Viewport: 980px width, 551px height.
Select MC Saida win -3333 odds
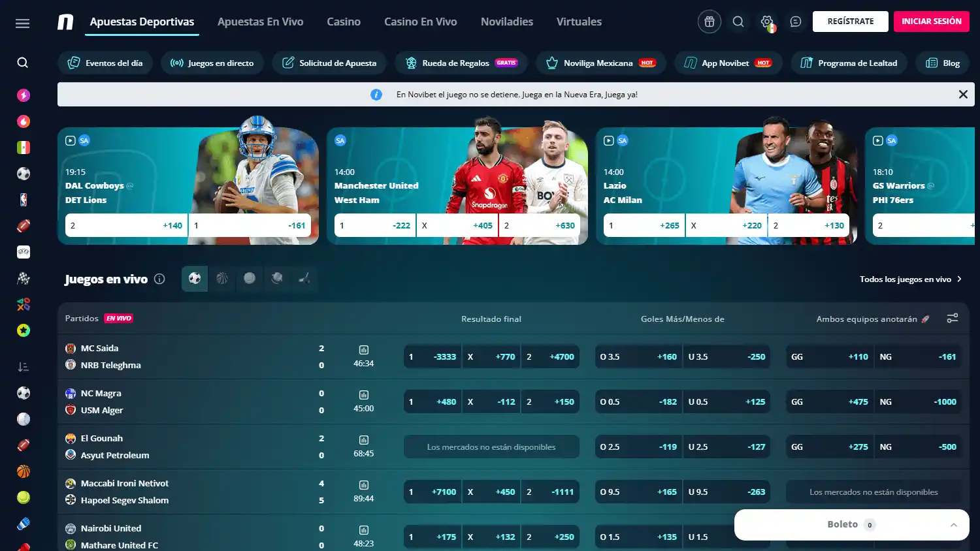pos(433,356)
